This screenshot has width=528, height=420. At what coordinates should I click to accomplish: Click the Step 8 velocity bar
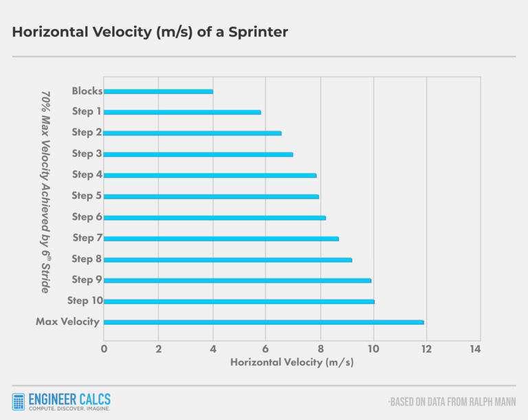tap(228, 260)
